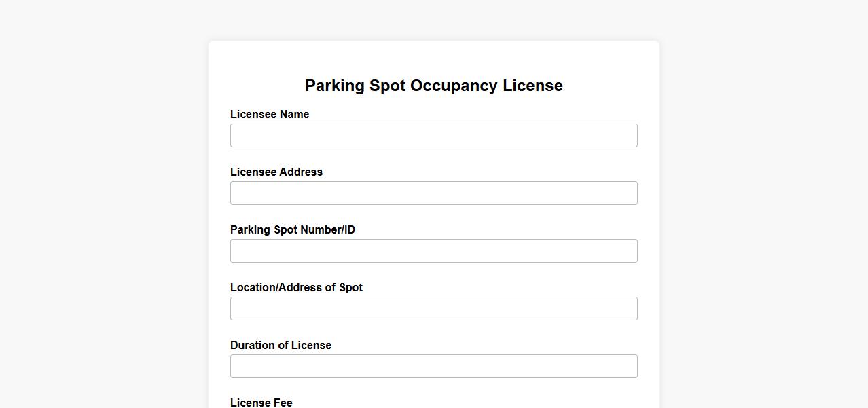Focus the Licensee Address text box
868x408 pixels.
[433, 193]
